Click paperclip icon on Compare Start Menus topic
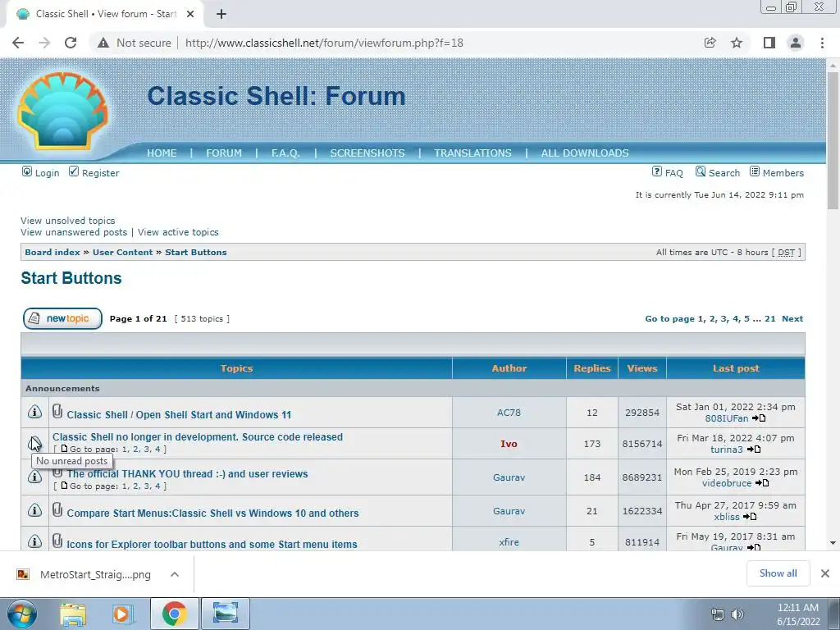 (57, 509)
